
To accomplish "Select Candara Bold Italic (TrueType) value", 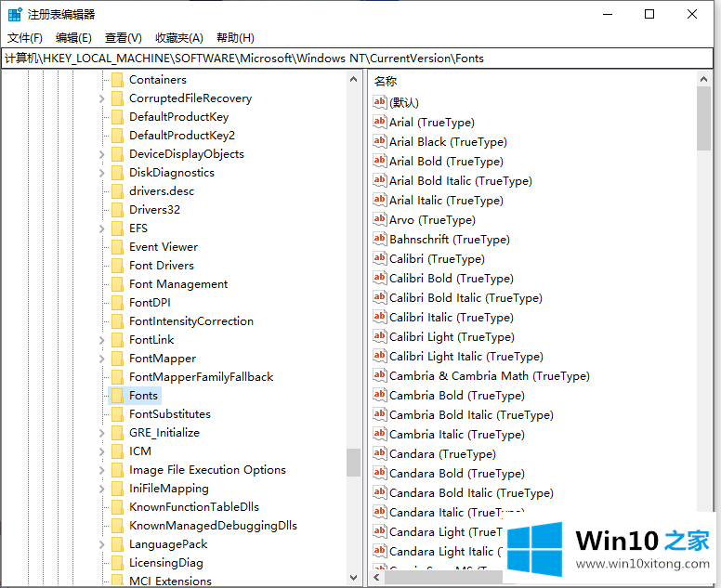I will pos(471,493).
